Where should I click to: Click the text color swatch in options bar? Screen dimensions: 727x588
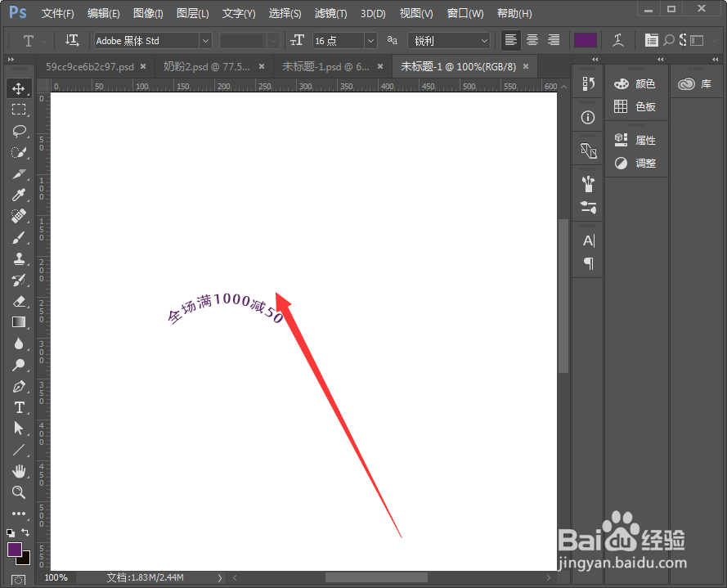pos(586,40)
